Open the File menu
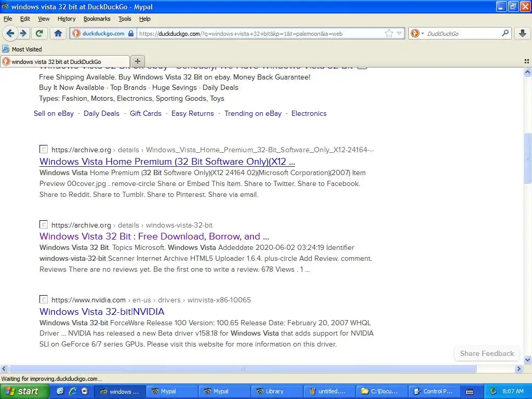 (8, 19)
